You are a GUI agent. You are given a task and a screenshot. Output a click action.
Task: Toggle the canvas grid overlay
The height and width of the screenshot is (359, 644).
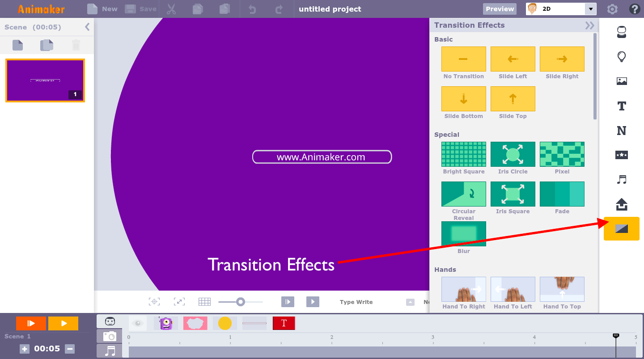pos(204,302)
